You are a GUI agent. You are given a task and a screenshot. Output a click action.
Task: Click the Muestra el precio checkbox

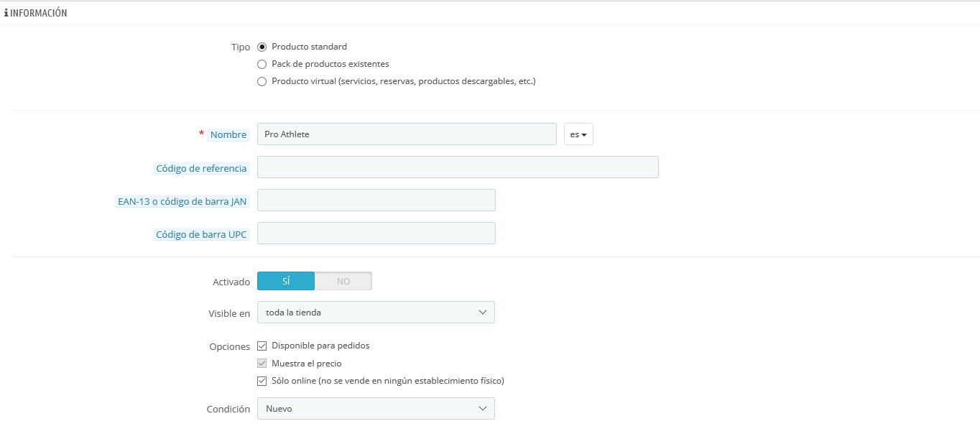point(262,363)
